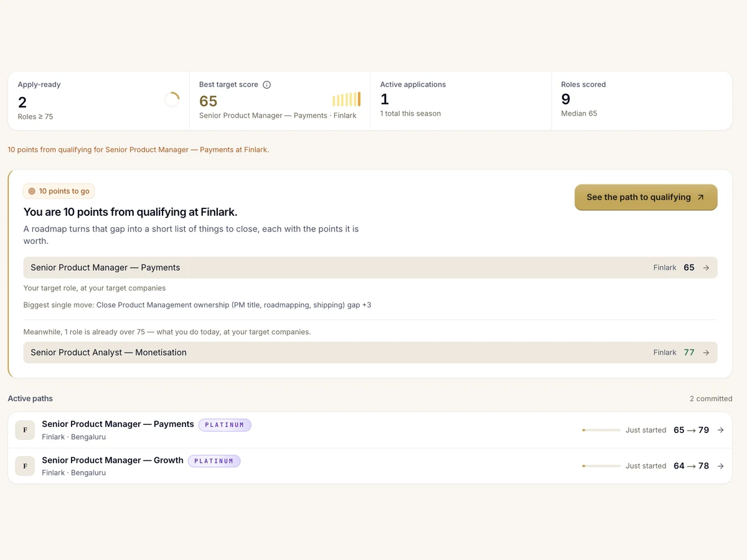The height and width of the screenshot is (560, 747).
Task: Open arrow on Senior Product Analyst — Monetisation row
Action: click(x=706, y=352)
